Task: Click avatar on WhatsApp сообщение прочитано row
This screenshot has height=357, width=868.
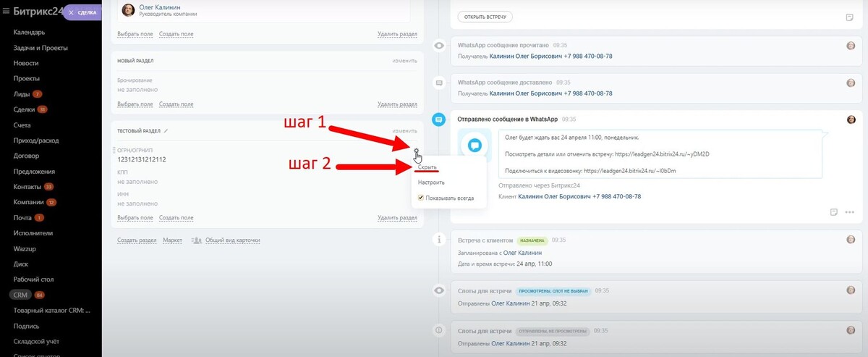Action: click(x=851, y=45)
